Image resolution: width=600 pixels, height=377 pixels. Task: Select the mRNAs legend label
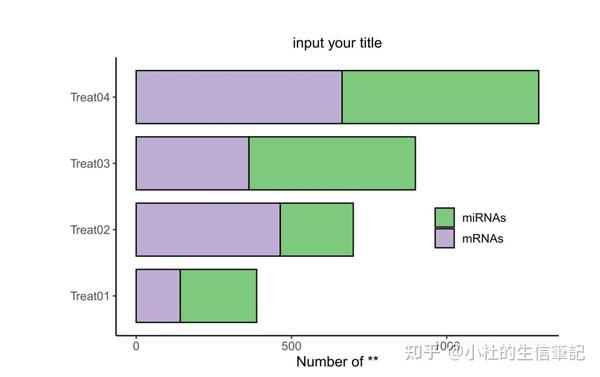(483, 238)
